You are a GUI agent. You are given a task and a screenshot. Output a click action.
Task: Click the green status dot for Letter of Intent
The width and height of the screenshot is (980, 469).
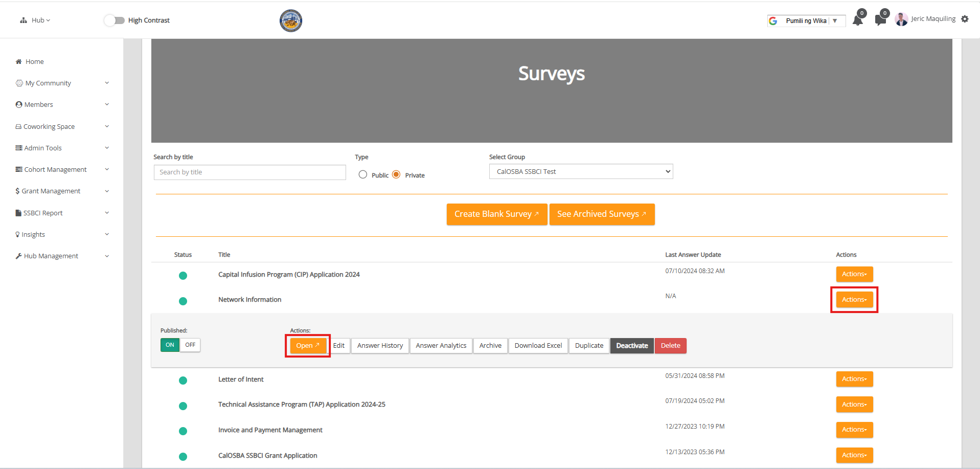coord(183,381)
